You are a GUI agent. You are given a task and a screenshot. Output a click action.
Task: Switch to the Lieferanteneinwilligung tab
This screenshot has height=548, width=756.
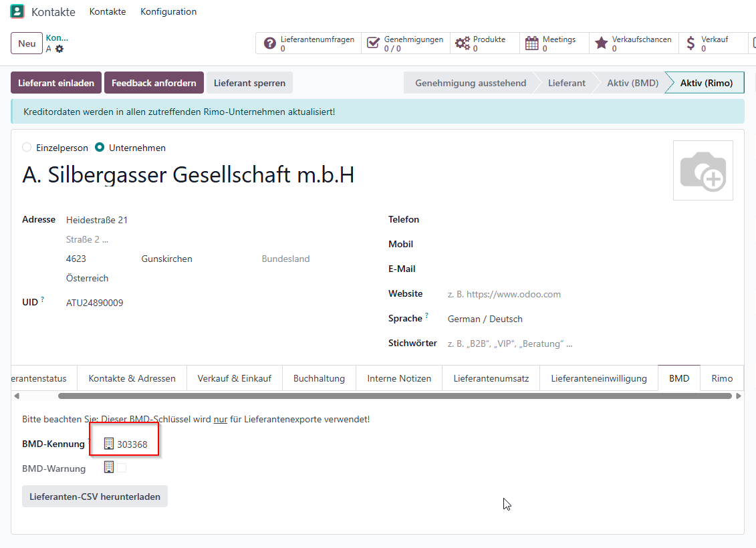point(599,378)
